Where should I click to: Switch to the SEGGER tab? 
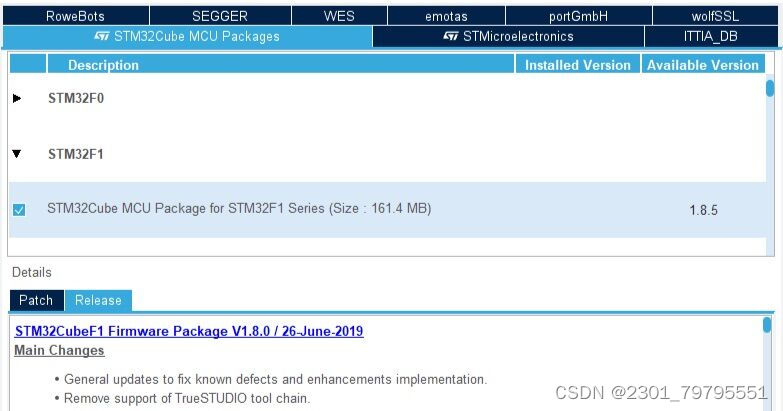220,16
